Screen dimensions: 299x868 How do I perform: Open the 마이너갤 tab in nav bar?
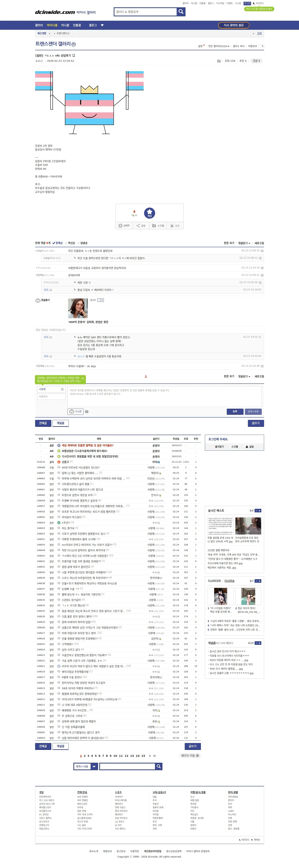(52, 25)
